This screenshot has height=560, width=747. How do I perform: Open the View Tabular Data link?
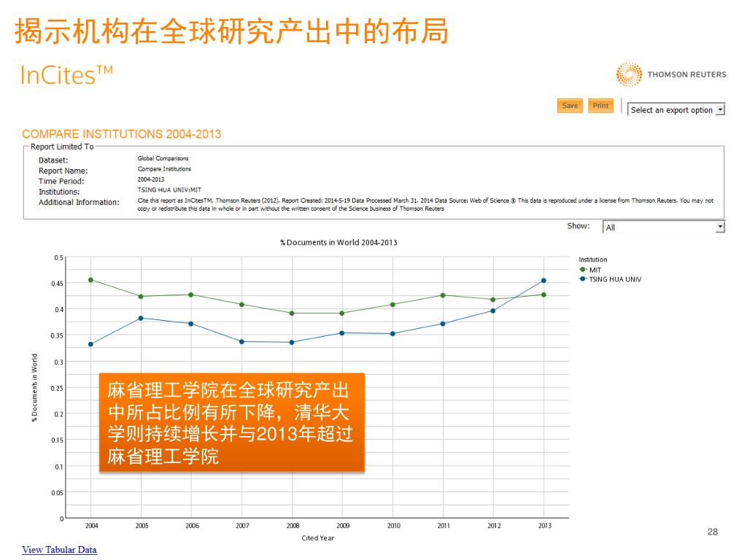[59, 550]
